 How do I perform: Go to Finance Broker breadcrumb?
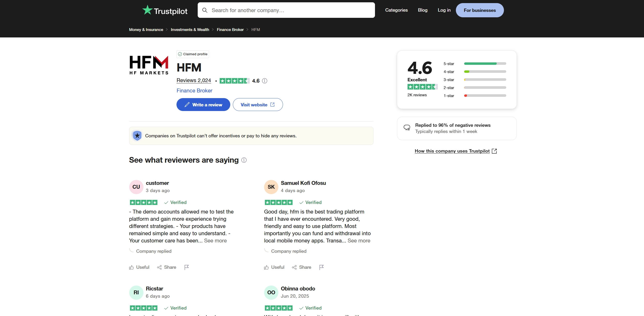coord(230,30)
